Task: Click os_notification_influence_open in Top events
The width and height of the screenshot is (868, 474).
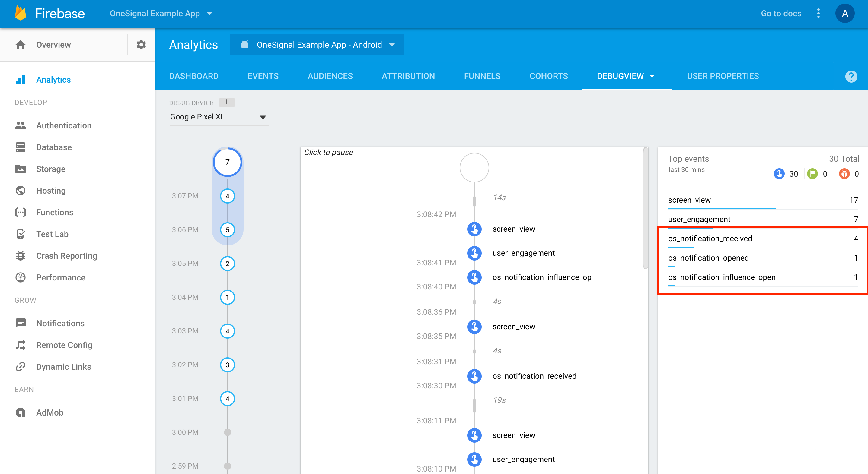Action: (763, 277)
